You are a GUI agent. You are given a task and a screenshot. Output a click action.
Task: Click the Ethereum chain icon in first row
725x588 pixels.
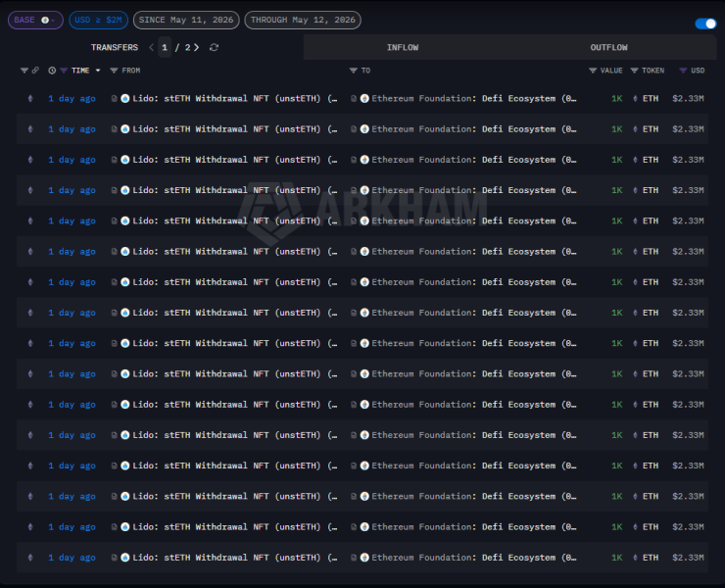pyautogui.click(x=30, y=99)
